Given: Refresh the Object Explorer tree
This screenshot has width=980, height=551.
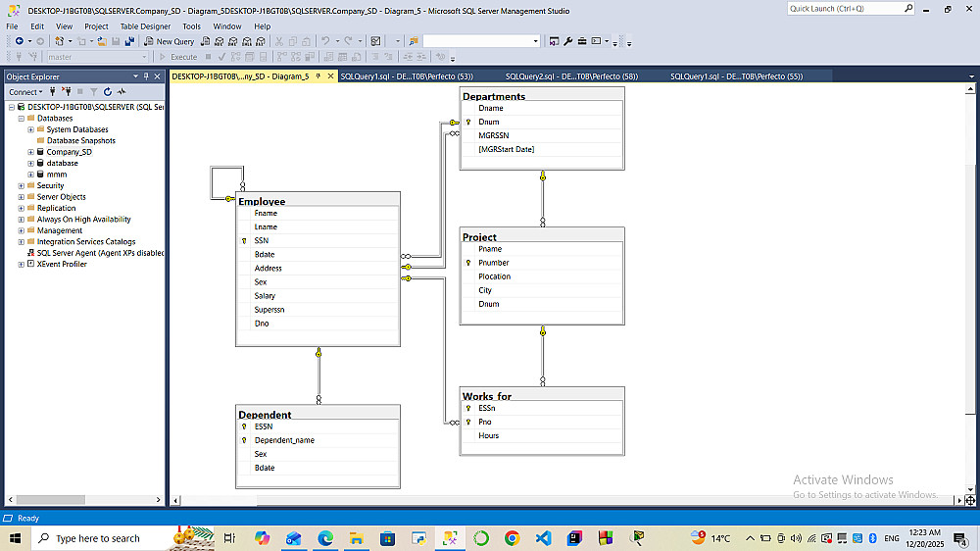Looking at the screenshot, I should (x=108, y=91).
